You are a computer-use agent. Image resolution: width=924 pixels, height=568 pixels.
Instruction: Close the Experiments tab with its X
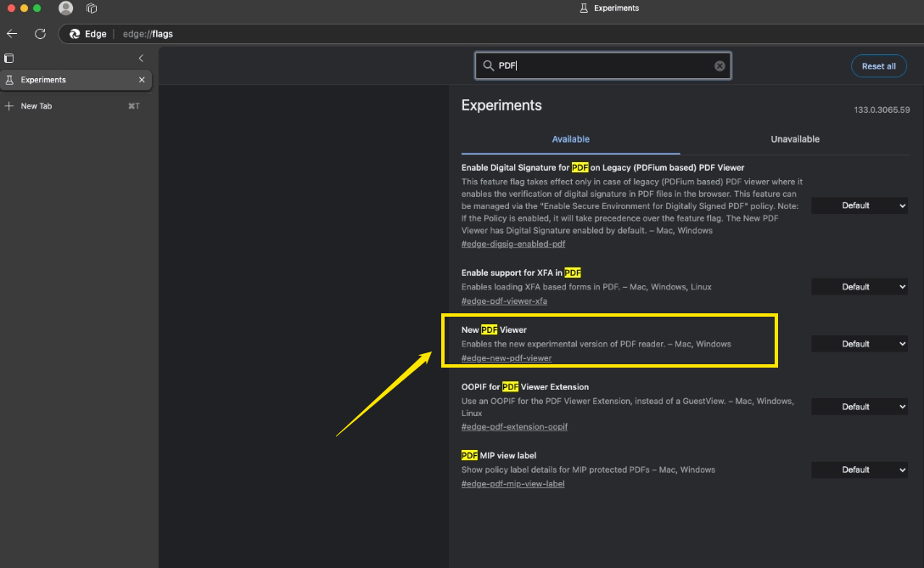(x=142, y=80)
